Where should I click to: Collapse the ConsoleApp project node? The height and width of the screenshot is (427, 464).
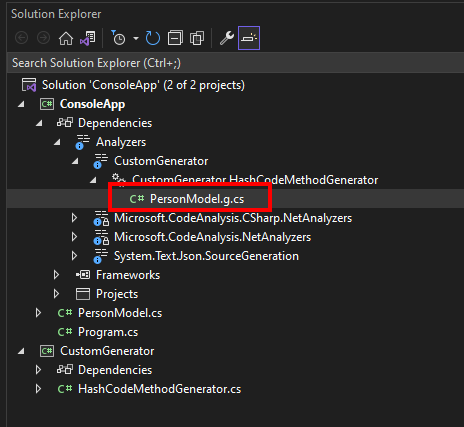point(21,104)
